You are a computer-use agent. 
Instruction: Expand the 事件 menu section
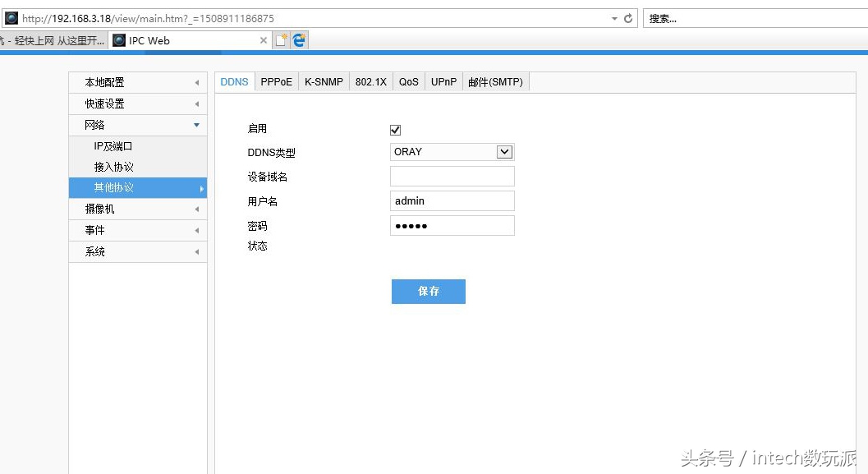[x=136, y=230]
